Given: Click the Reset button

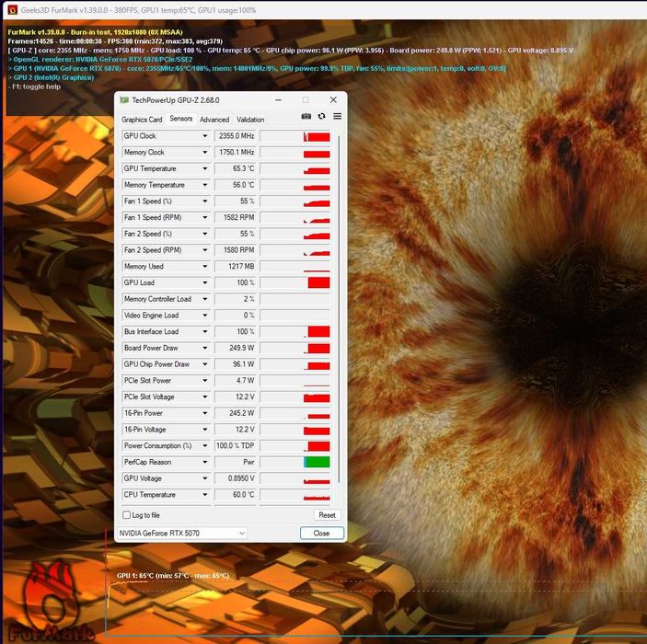Looking at the screenshot, I should click(x=327, y=515).
